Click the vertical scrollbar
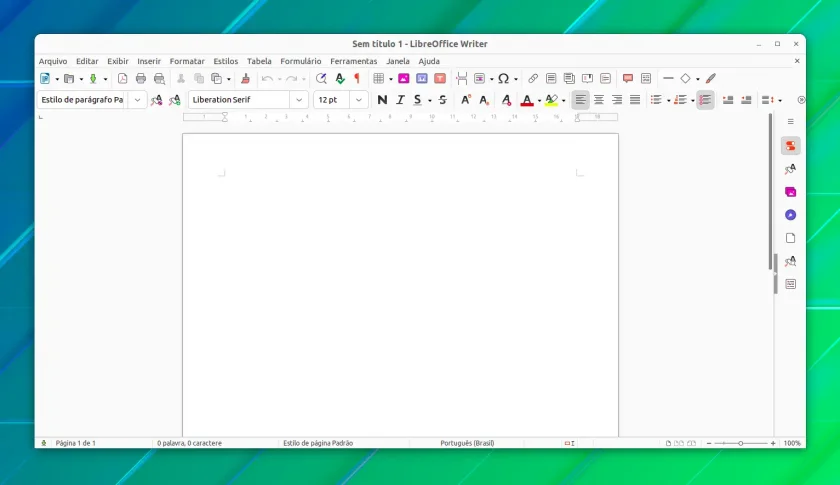Image resolution: width=840 pixels, height=485 pixels. click(x=771, y=190)
